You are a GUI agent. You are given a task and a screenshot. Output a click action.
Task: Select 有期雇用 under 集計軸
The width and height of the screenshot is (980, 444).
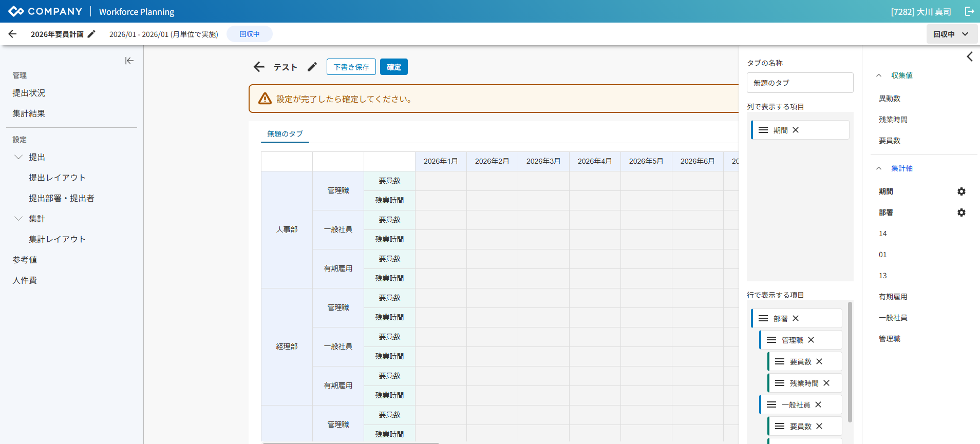tap(893, 297)
